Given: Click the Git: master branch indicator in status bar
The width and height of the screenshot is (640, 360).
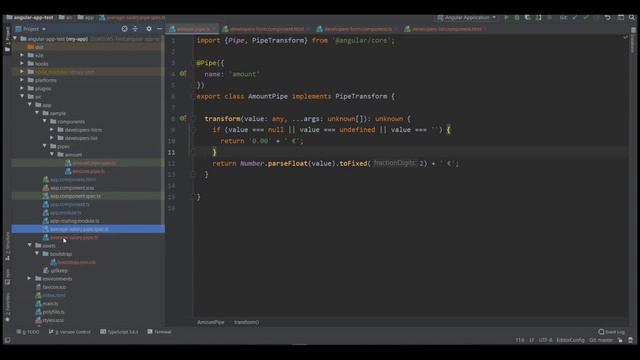Looking at the screenshot, I should click(x=601, y=340).
